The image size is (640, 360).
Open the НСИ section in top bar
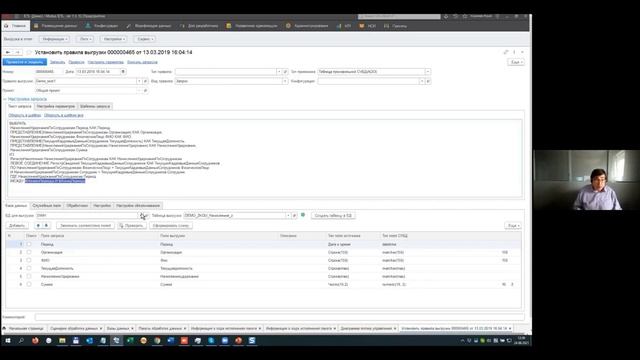(x=367, y=26)
